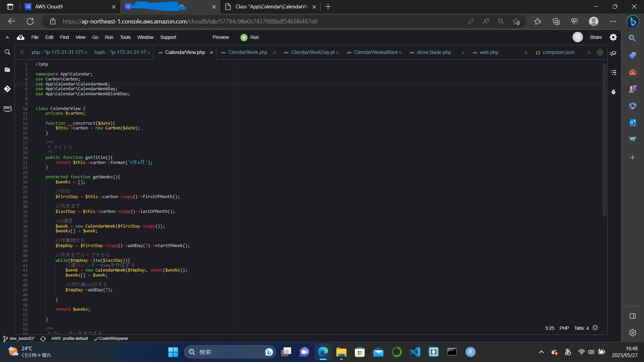Open the AWS Toolkit sidebar panel
The height and width of the screenshot is (362, 644).
click(7, 108)
